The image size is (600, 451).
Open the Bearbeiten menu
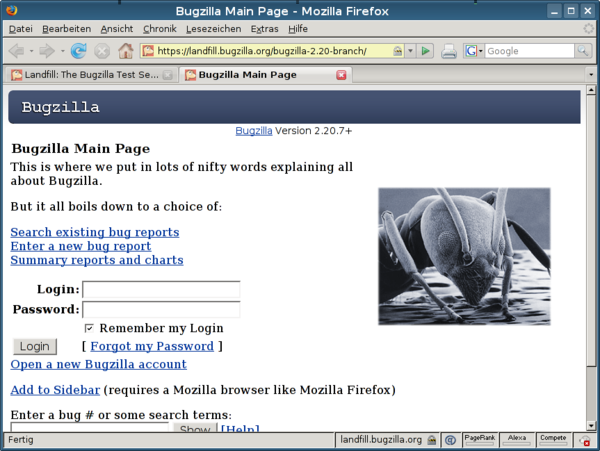67,29
